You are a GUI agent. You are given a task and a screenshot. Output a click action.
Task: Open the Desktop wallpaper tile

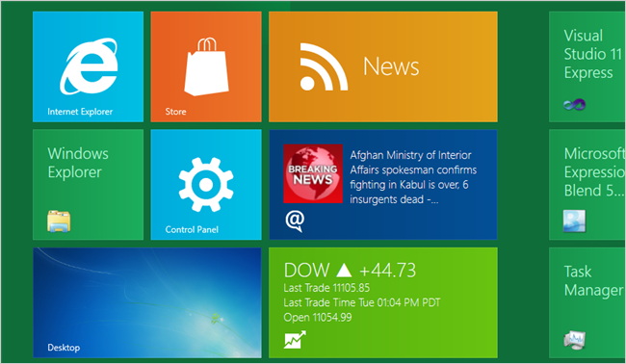(147, 302)
